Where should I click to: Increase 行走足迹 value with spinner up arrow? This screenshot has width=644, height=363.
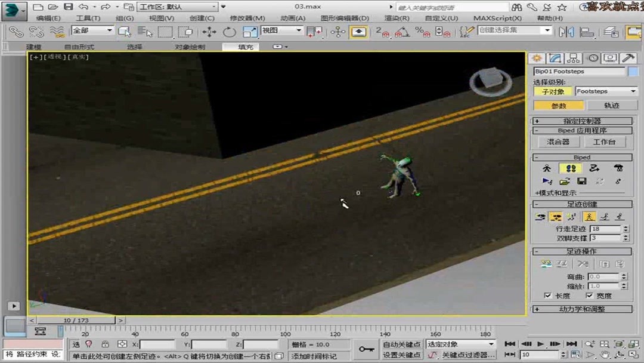[x=626, y=226]
